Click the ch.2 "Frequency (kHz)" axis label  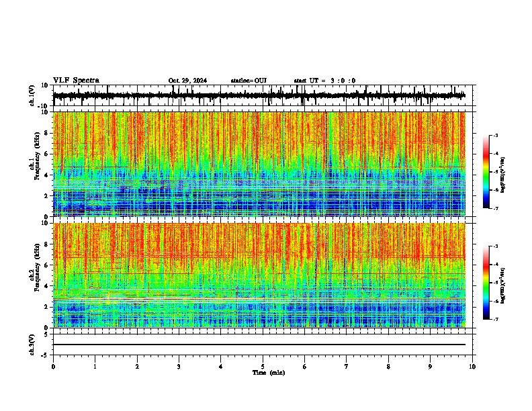[x=38, y=267]
